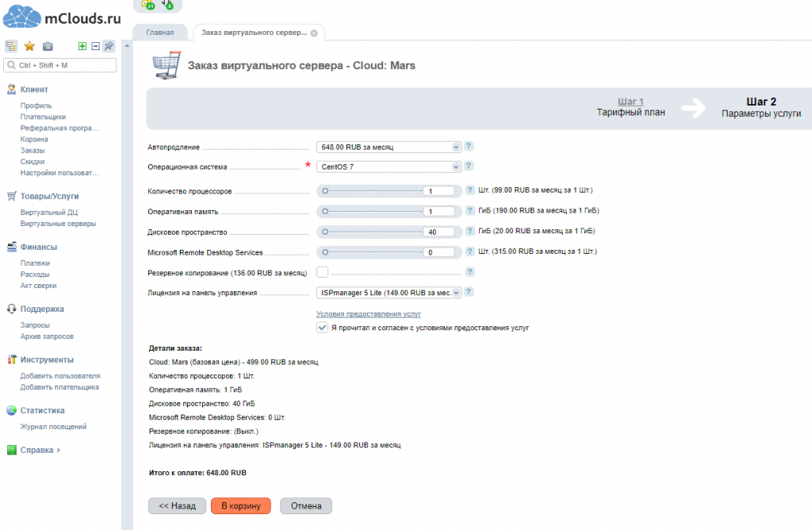The height and width of the screenshot is (530, 812).
Task: Open 'Условия предоставления услуг' link
Action: pyautogui.click(x=369, y=314)
